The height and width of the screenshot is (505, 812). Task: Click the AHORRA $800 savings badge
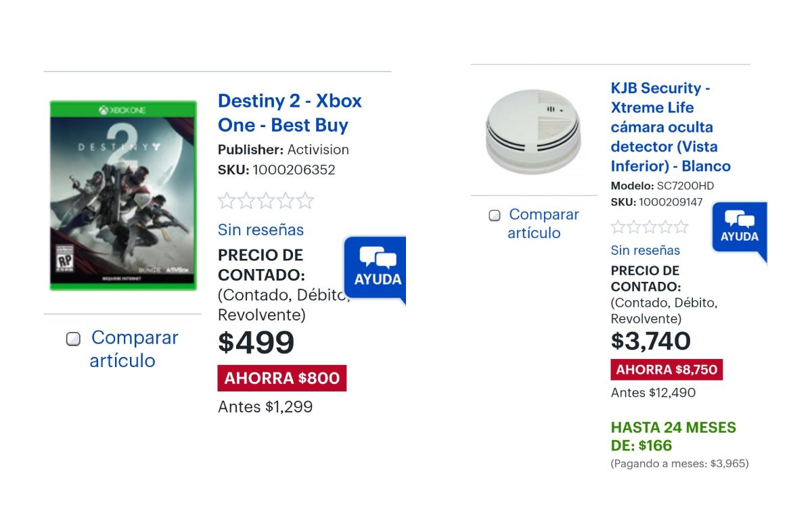pos(281,378)
